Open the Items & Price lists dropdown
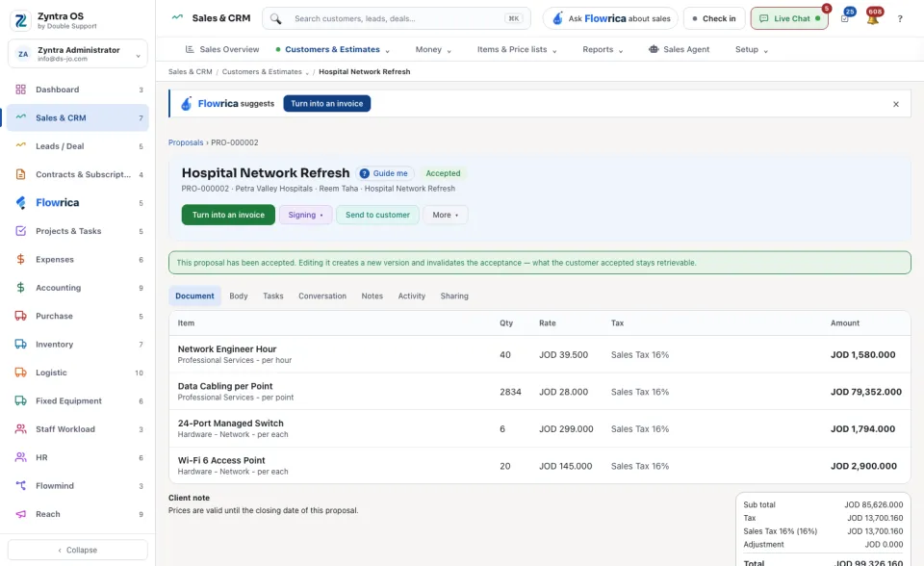924x566 pixels. pos(517,49)
